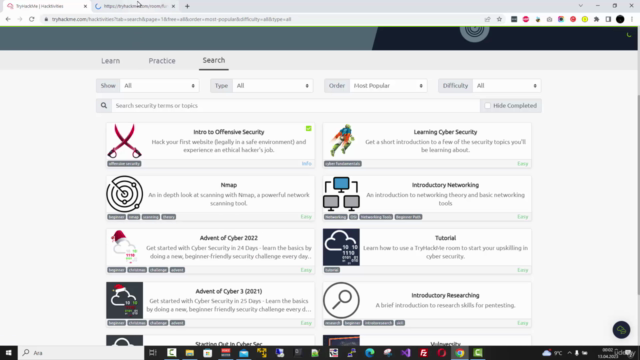
Task: Click the floating chat bubble icon
Action: [621, 330]
